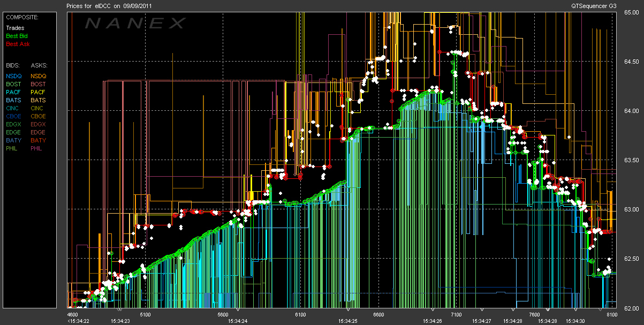Click the 64.50 price label on right axis
This screenshot has width=644, height=325.
tap(630, 62)
